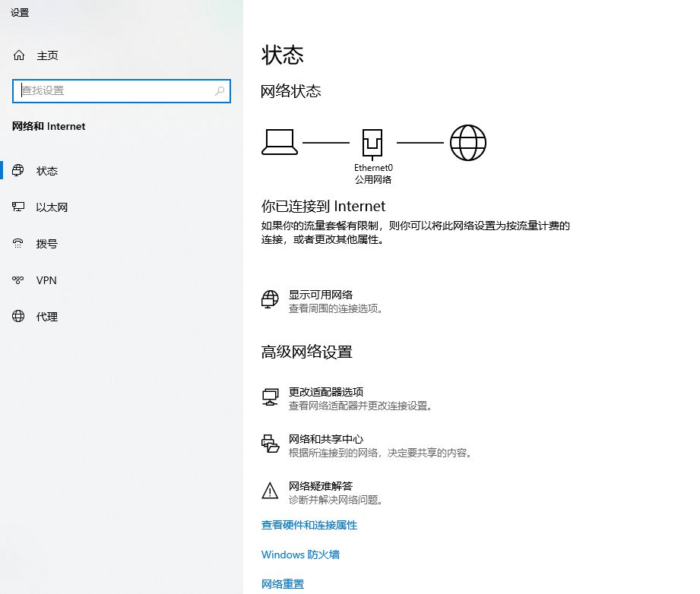Image resolution: width=700 pixels, height=594 pixels.
Task: Select the 状态 globe icon in sidebar
Action: (x=18, y=170)
